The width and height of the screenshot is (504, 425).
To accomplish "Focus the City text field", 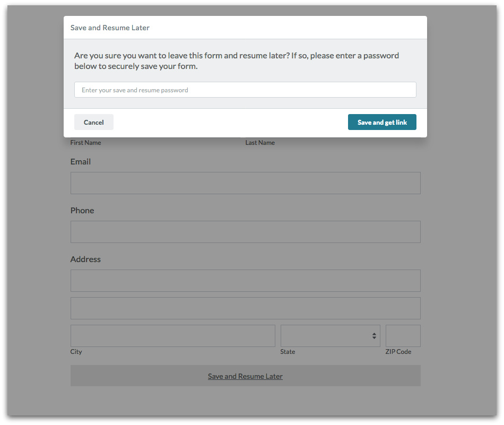I will (172, 336).
